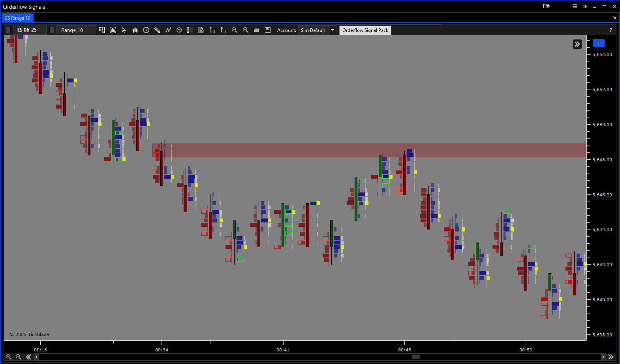Click the horizontal scrollbar left arrow
Viewport: 620px width, 364px height.
click(x=37, y=357)
